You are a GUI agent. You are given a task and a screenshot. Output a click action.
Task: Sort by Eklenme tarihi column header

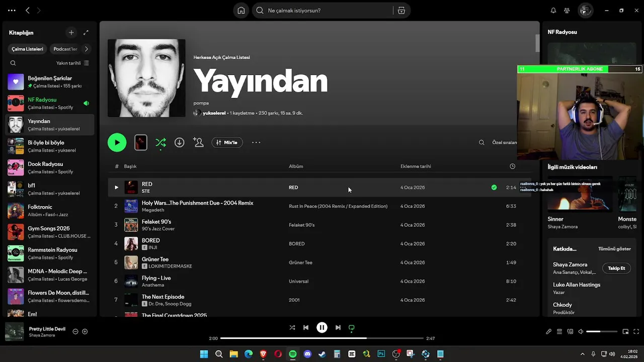416,166
